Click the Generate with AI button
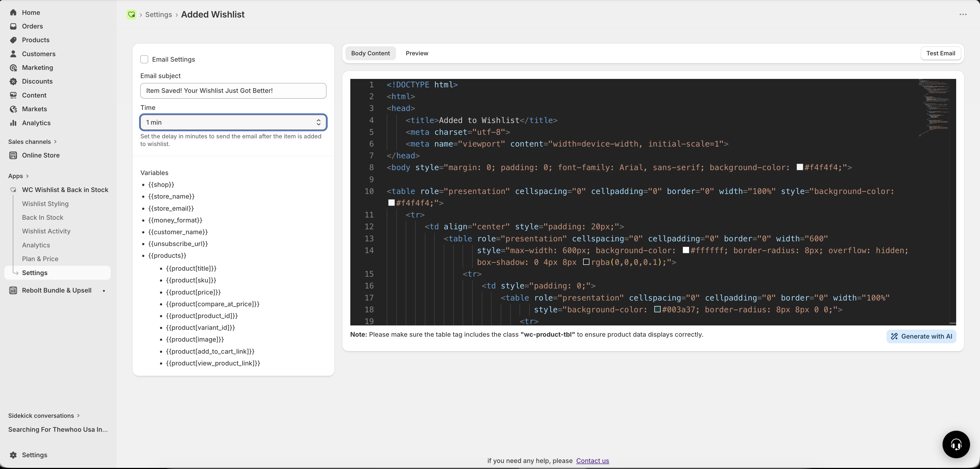 [921, 336]
